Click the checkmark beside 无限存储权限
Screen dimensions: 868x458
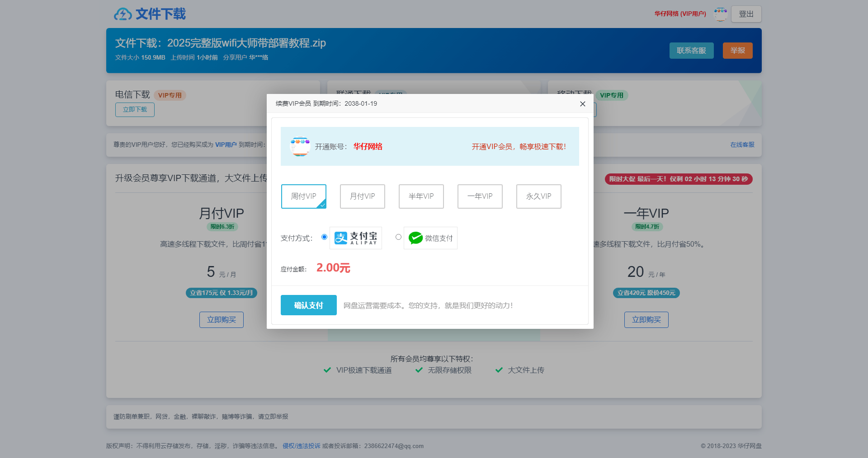click(419, 370)
